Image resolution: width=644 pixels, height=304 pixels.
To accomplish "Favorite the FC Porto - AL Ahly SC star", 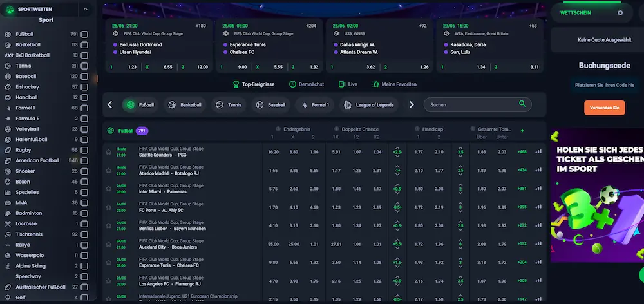I will click(x=108, y=207).
